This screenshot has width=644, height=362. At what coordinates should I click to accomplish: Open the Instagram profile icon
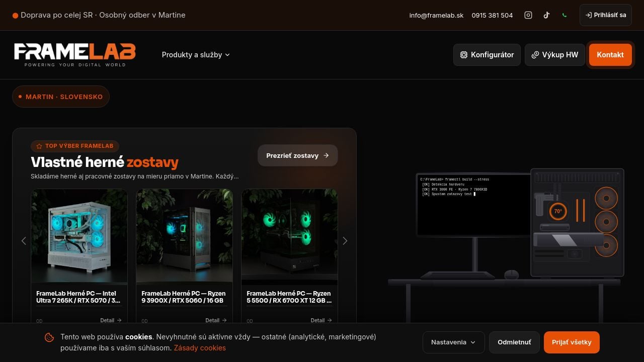point(528,15)
